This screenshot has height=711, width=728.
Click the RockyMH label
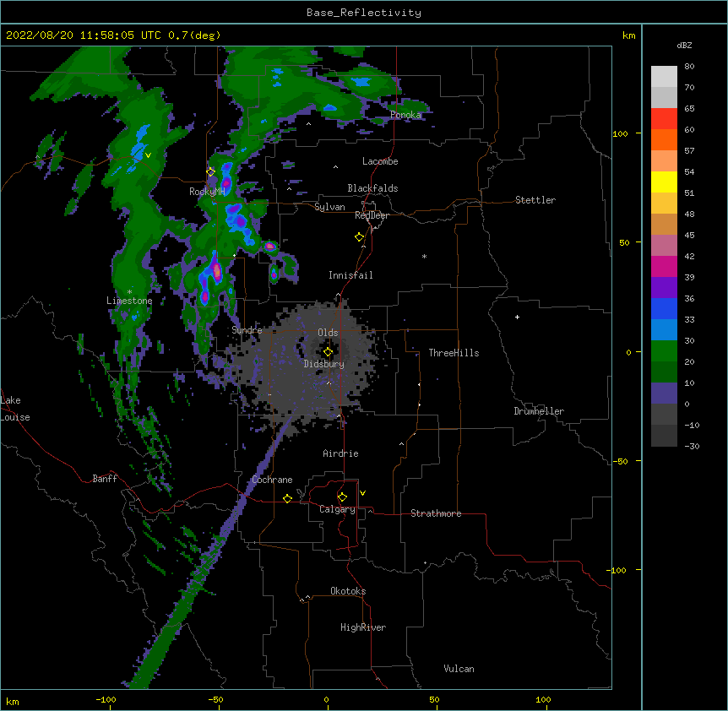[x=207, y=192]
